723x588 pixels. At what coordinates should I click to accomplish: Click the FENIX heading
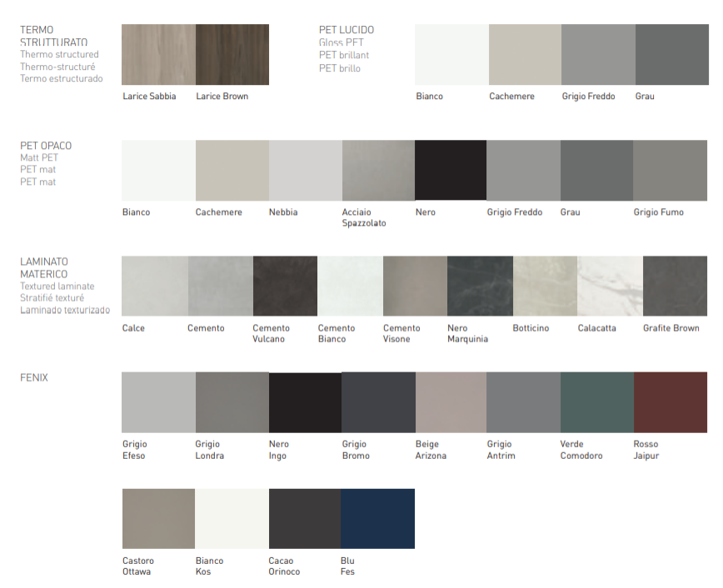click(x=34, y=378)
